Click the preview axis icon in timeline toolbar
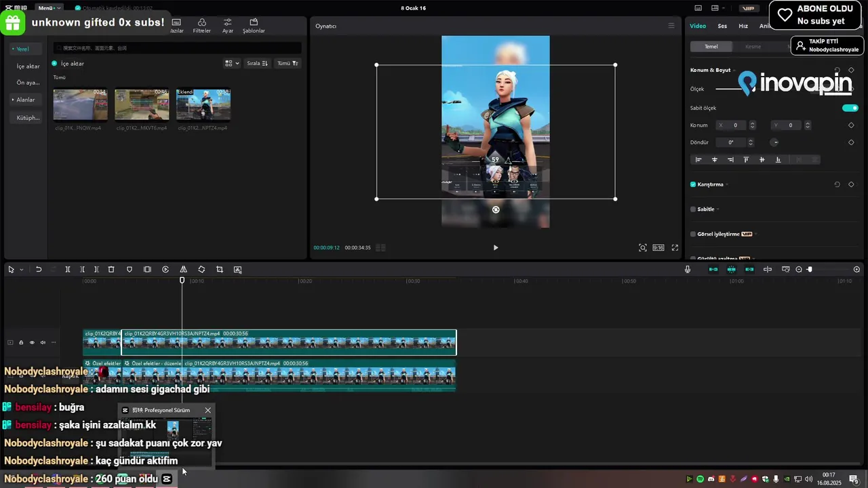Screen dimensions: 868x488 click(x=768, y=270)
